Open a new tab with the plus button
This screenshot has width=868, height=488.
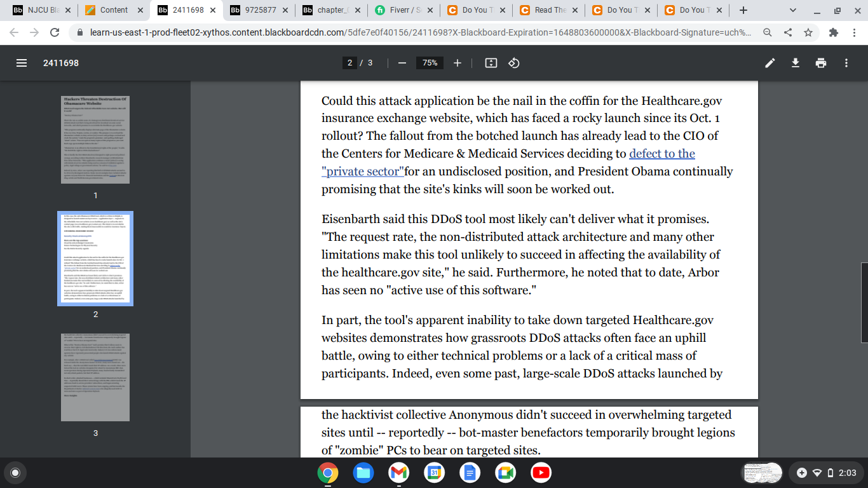coord(743,10)
